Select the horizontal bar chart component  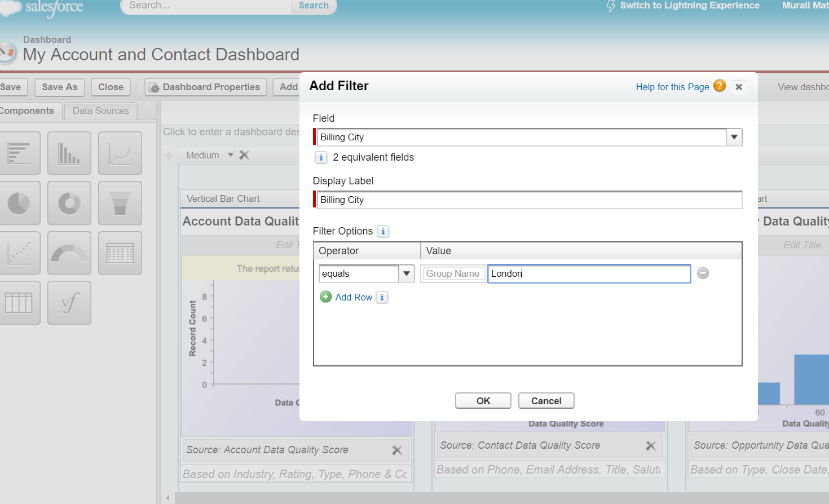point(20,153)
